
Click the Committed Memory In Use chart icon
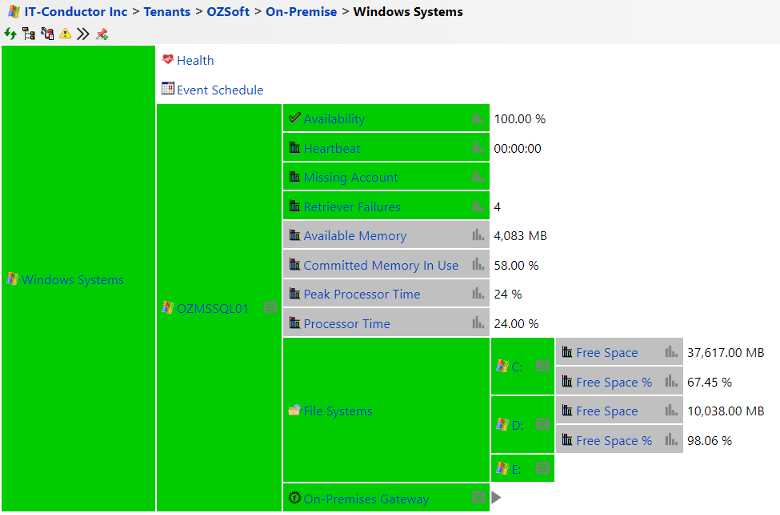click(478, 265)
